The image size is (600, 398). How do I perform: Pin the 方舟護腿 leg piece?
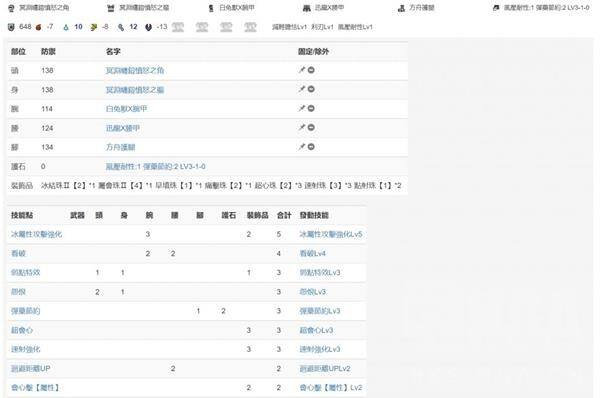coord(302,147)
